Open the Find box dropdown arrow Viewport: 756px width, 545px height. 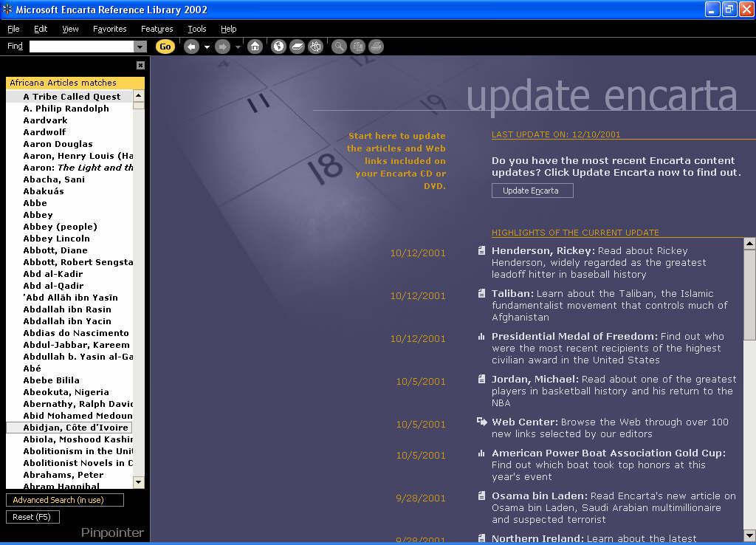140,47
